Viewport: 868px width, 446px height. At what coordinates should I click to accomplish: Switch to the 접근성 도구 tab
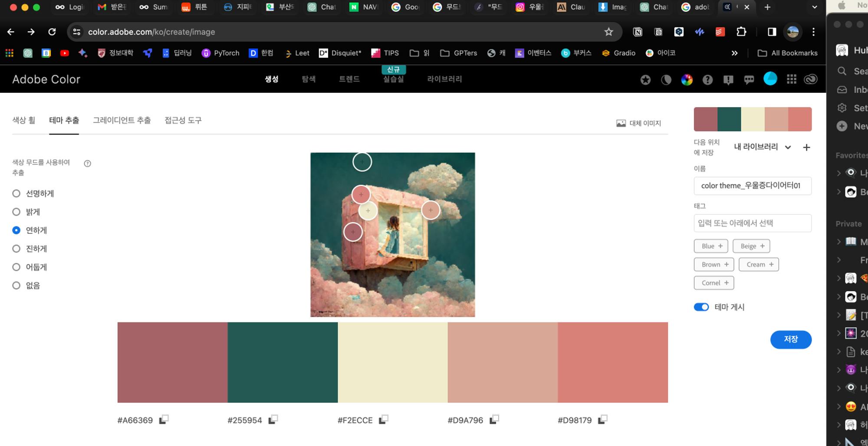pyautogui.click(x=183, y=120)
